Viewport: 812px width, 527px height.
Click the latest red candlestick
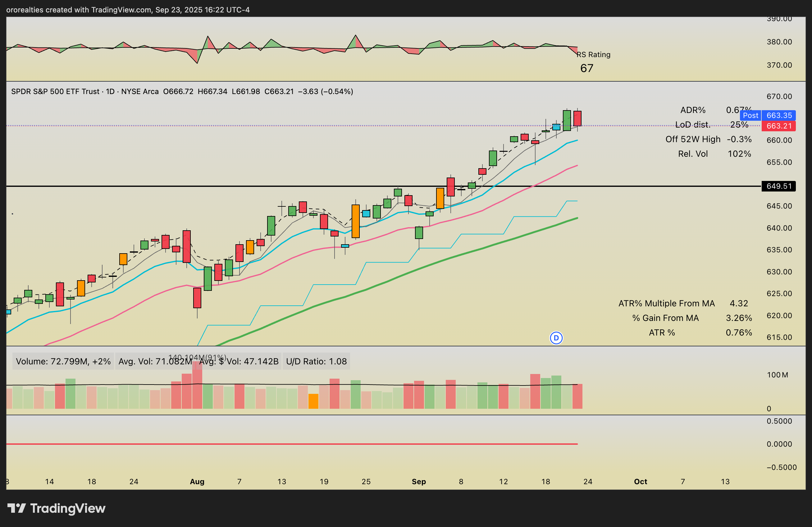(x=577, y=118)
